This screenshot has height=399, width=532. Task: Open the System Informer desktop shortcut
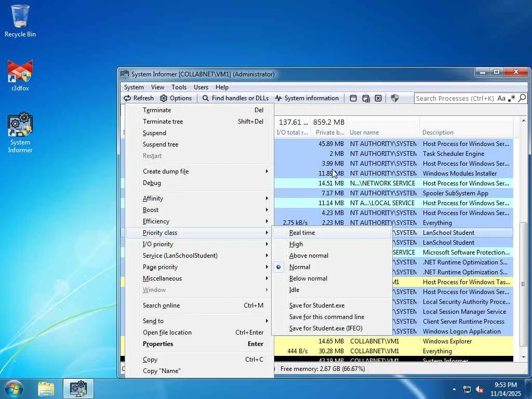pos(20,132)
